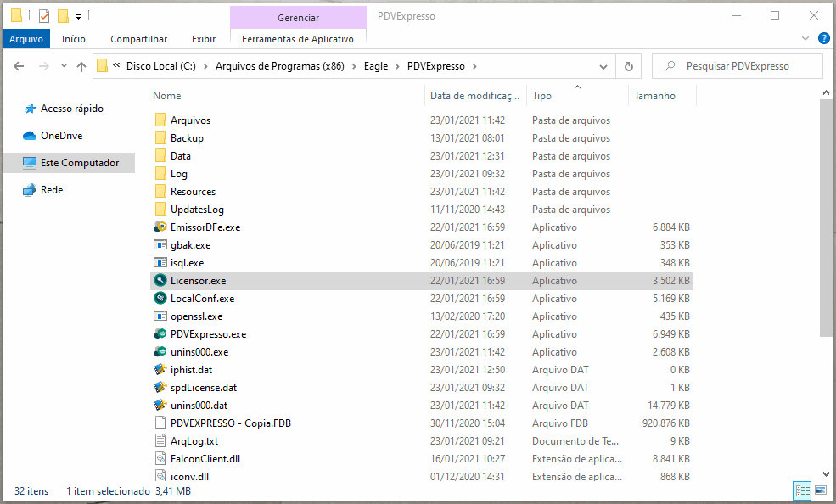Image resolution: width=836 pixels, height=504 pixels.
Task: Navigate to Arquivos de Programas (x86) breadcrumb
Action: click(280, 66)
